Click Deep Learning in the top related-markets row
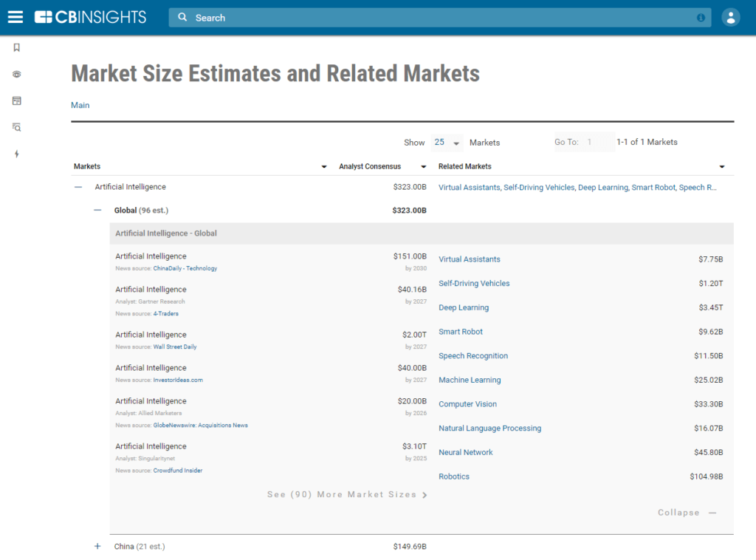This screenshot has height=560, width=756. [x=603, y=187]
